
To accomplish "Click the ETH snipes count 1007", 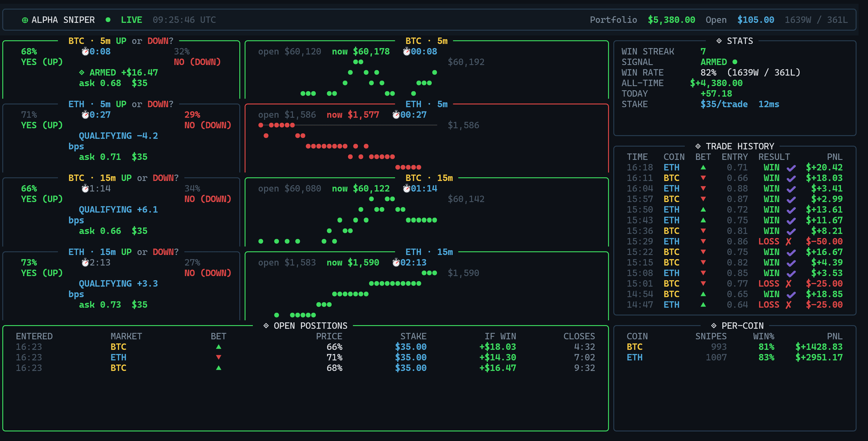I will point(716,358).
